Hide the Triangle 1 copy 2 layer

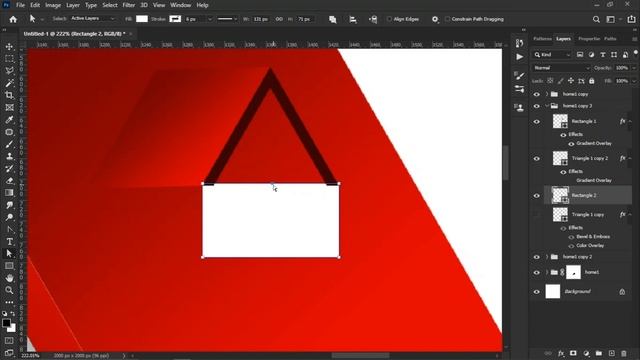(537, 159)
